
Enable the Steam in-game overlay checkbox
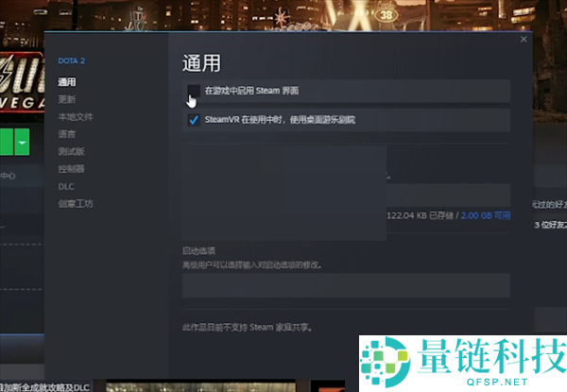pos(193,91)
